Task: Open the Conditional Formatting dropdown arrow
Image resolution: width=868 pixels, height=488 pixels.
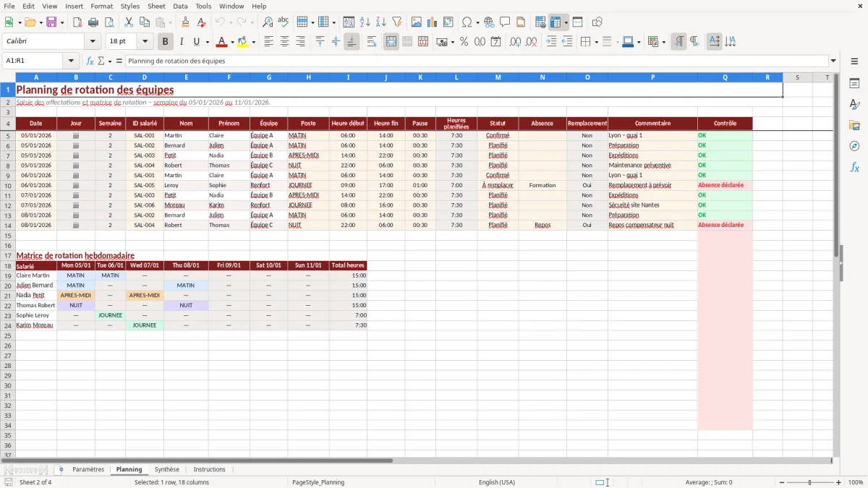Action: click(x=663, y=42)
